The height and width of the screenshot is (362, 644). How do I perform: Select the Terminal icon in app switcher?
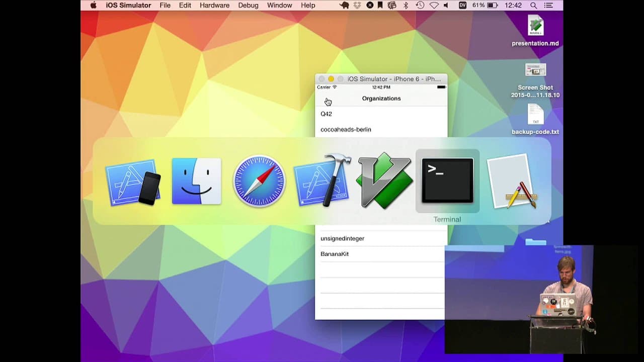click(447, 181)
